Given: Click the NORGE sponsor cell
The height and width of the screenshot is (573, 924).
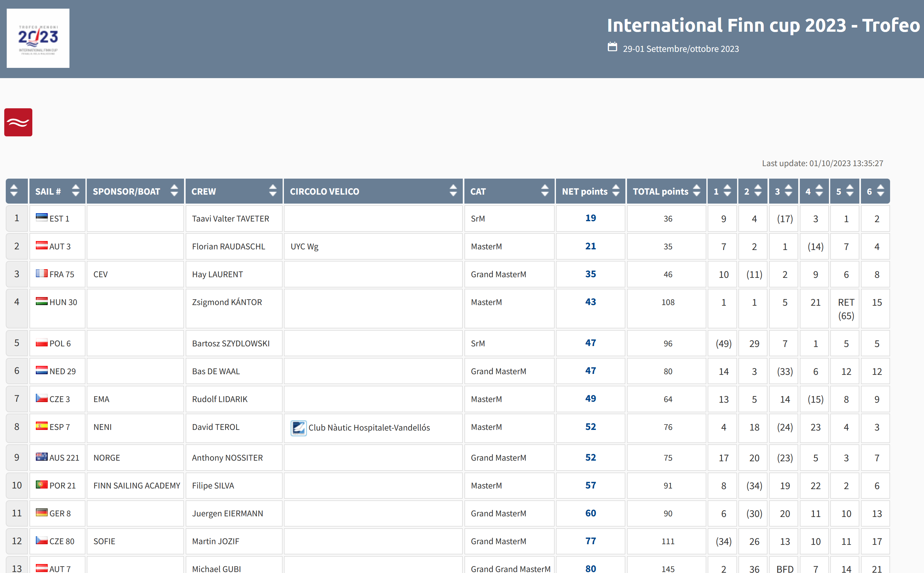Looking at the screenshot, I should (x=135, y=458).
